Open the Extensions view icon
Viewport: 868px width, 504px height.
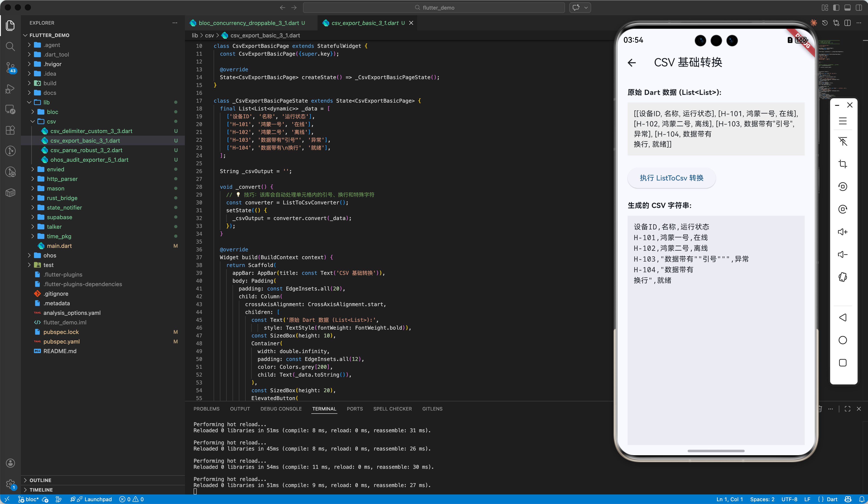[10, 130]
